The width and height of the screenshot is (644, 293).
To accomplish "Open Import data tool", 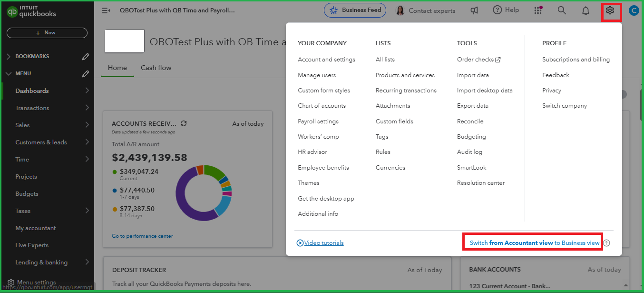I will 473,75.
